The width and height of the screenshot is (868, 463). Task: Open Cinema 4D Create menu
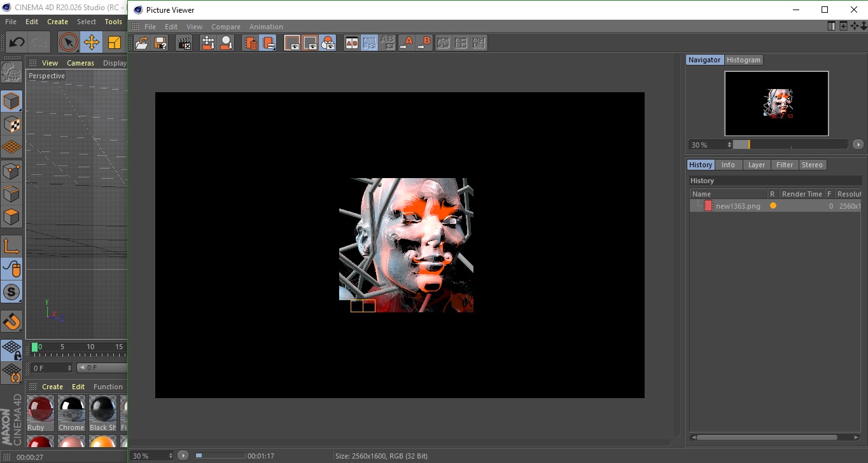57,22
